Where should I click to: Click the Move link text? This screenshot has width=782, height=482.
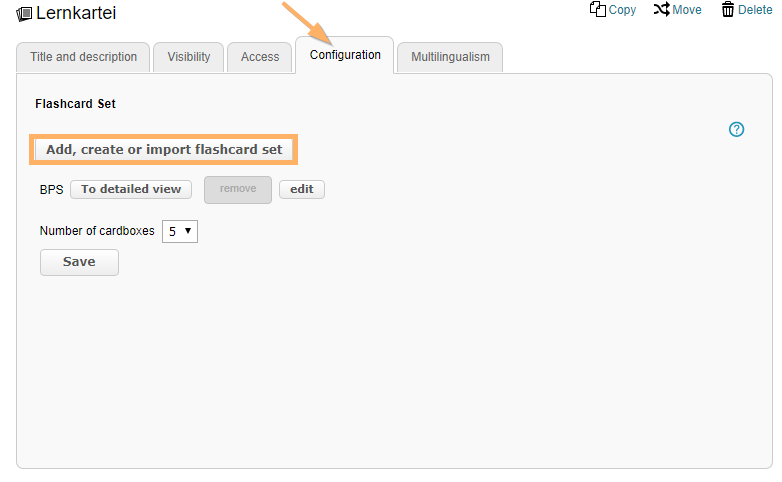(687, 10)
